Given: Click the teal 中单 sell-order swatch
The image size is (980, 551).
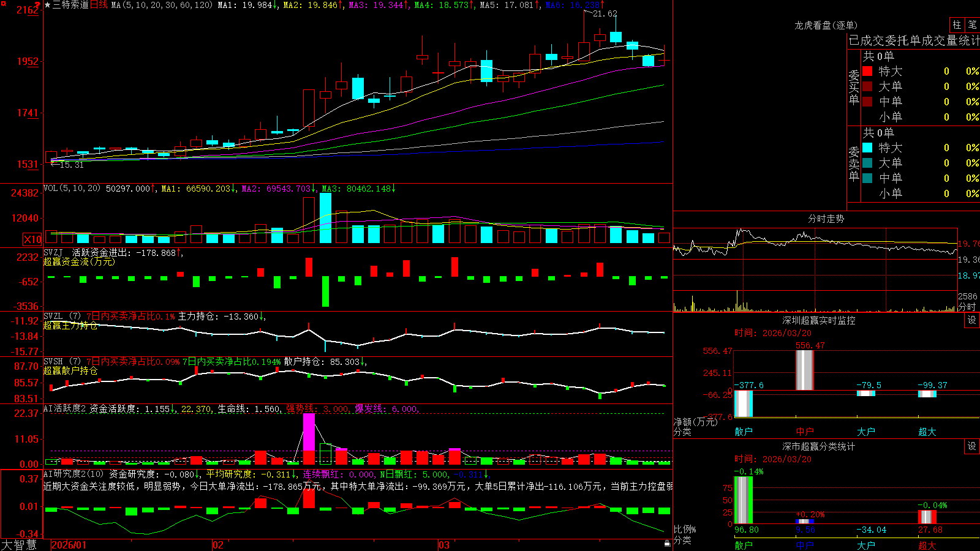Looking at the screenshot, I should coord(867,178).
